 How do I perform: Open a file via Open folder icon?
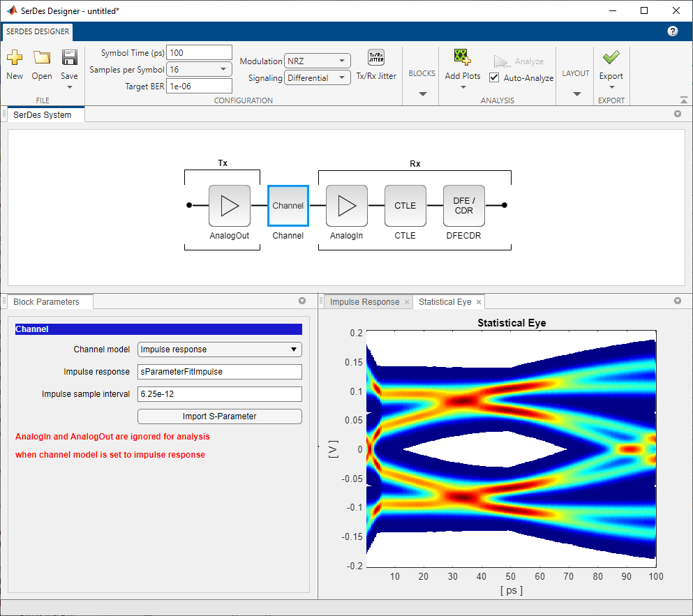tap(42, 57)
